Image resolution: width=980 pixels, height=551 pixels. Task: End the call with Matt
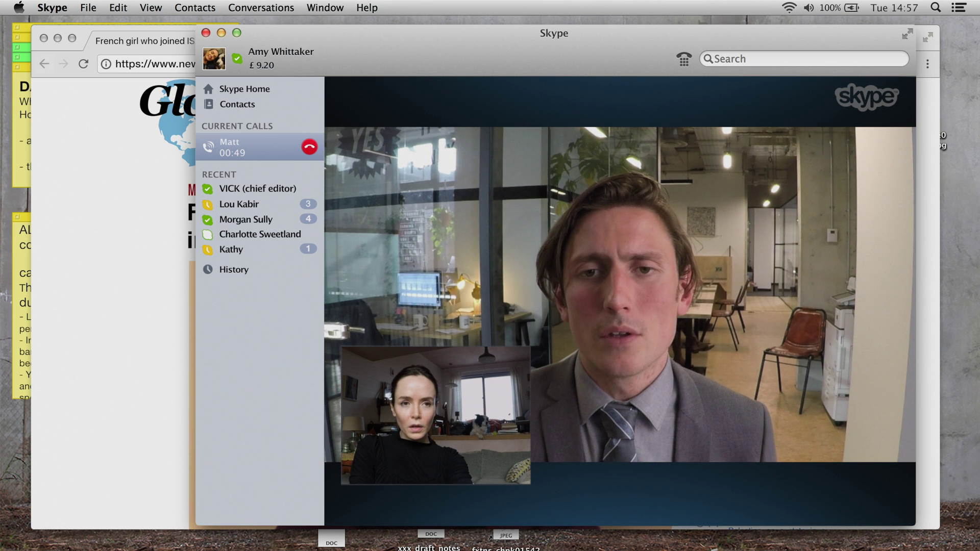coord(309,147)
